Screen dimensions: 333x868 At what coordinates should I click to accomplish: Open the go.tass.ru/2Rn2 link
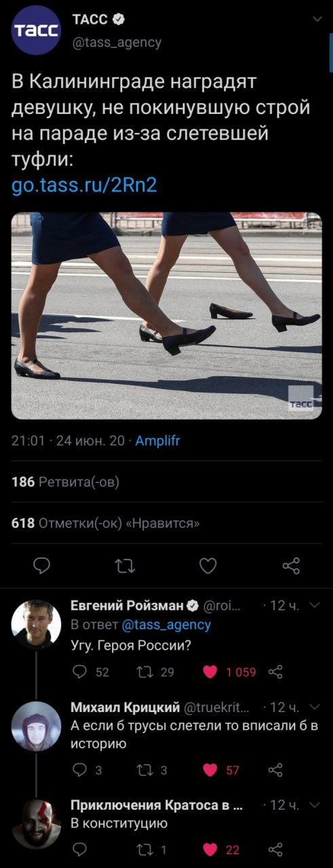(85, 185)
